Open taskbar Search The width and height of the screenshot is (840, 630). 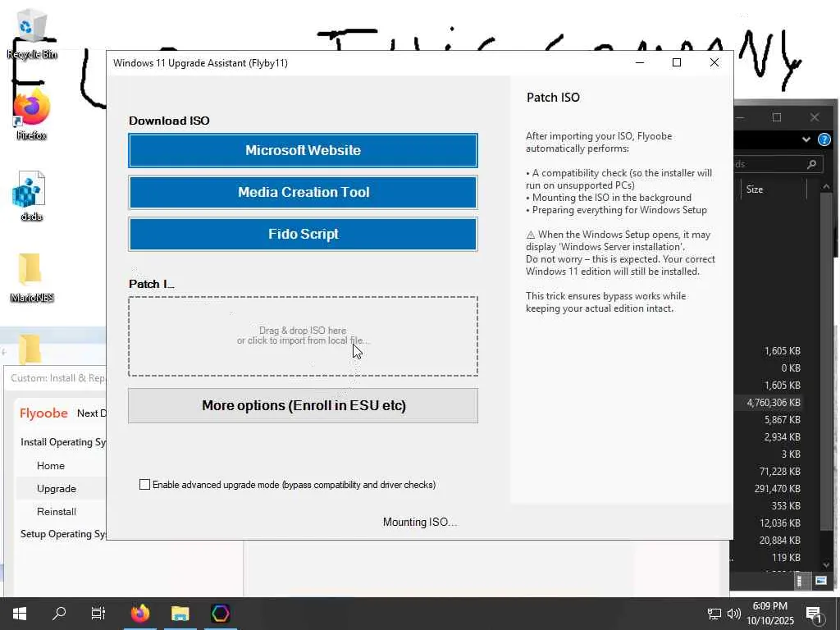pyautogui.click(x=59, y=614)
